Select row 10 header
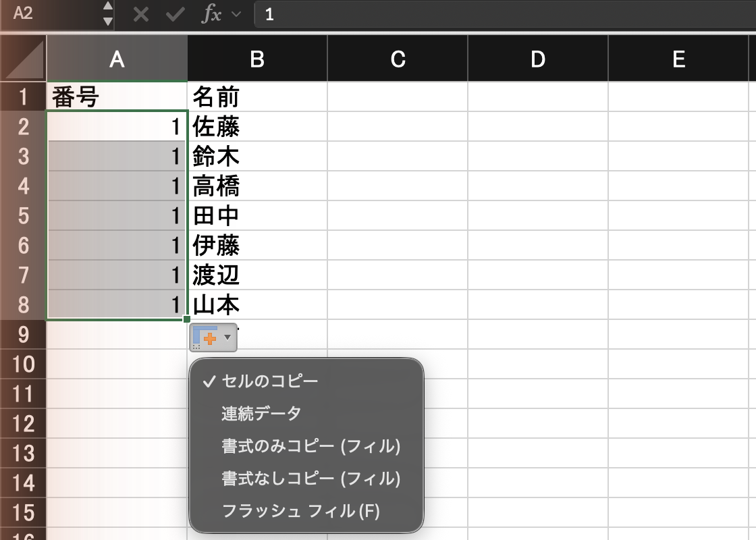 pos(23,364)
